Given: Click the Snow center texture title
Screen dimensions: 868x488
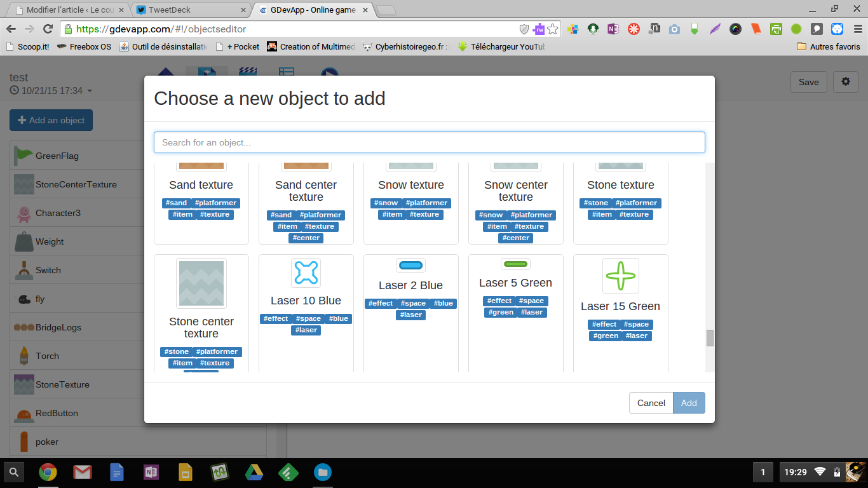Looking at the screenshot, I should pos(516,191).
